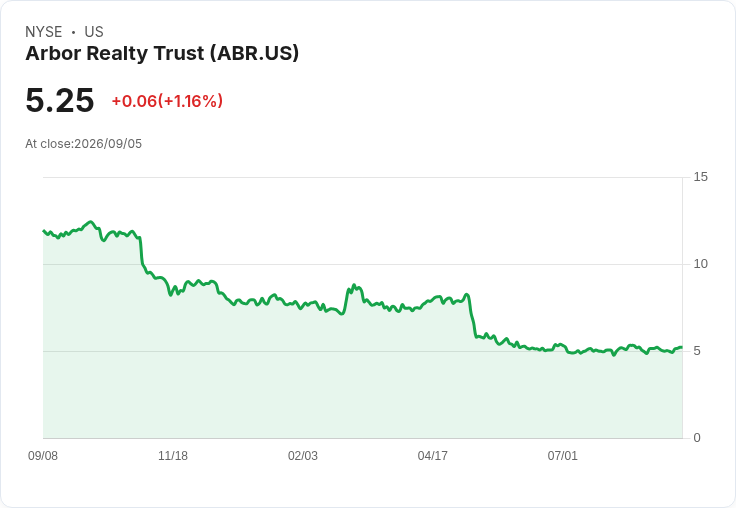Click the 0 y-axis price label
This screenshot has width=736, height=508.
click(x=697, y=438)
